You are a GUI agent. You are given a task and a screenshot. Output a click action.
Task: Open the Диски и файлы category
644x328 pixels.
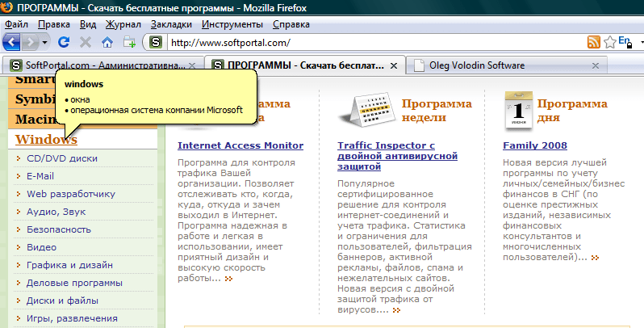[62, 301]
